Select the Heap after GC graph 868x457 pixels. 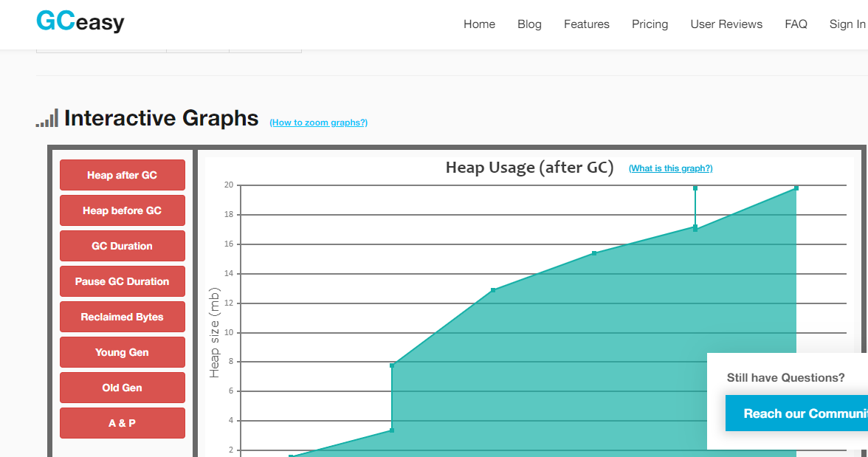123,175
